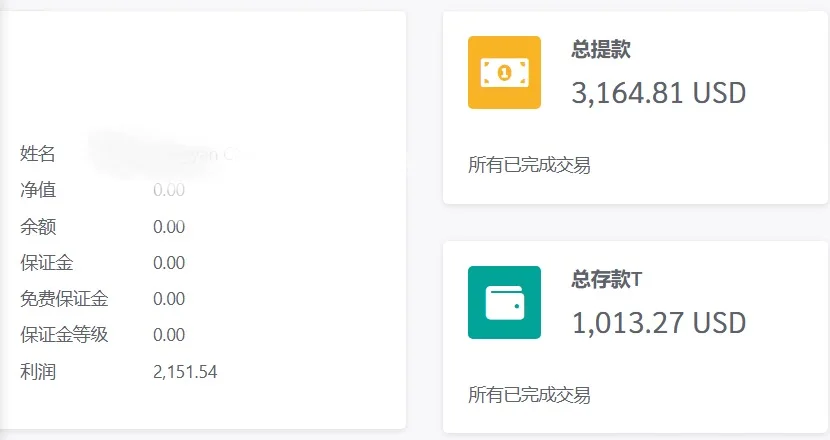Viewport: 830px width, 440px height.
Task: Click the 保证金等级 value 0.00
Action: (x=169, y=335)
